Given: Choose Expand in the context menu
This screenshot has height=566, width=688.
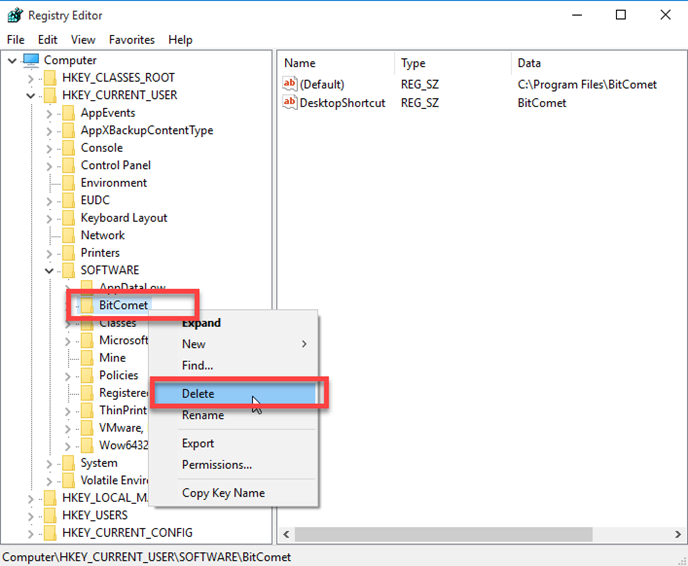Looking at the screenshot, I should pos(234,323).
